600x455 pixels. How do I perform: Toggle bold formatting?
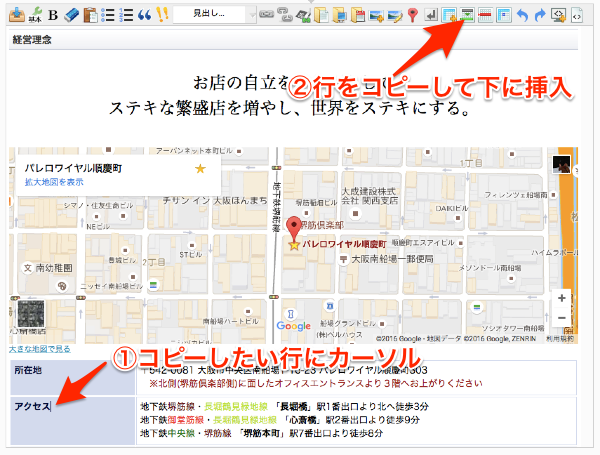53,15
